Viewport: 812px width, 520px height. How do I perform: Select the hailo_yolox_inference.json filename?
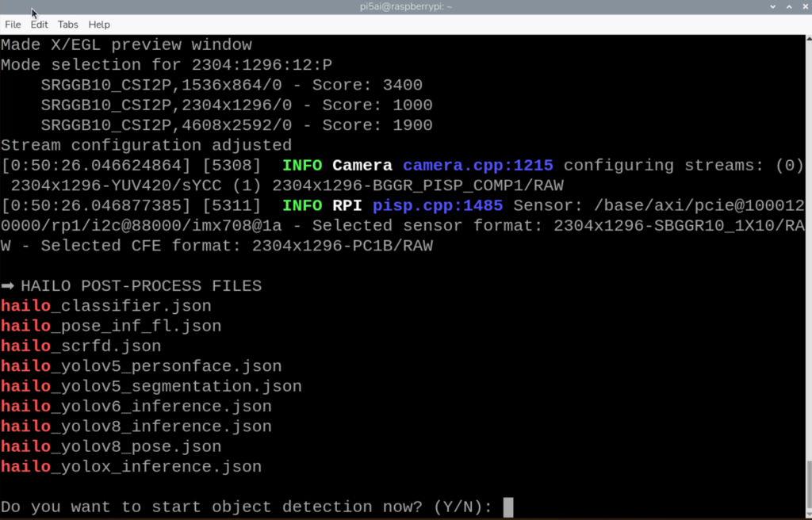click(130, 466)
